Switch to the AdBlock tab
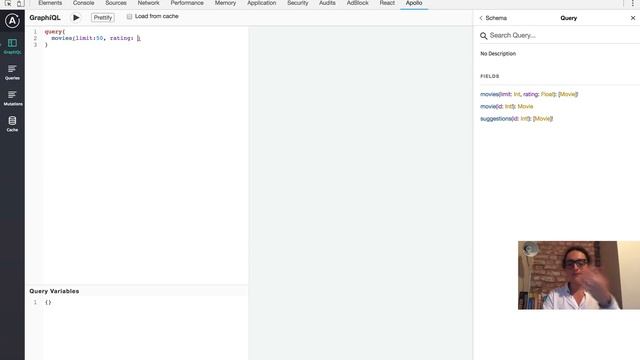This screenshot has width=640, height=360. pyautogui.click(x=358, y=3)
